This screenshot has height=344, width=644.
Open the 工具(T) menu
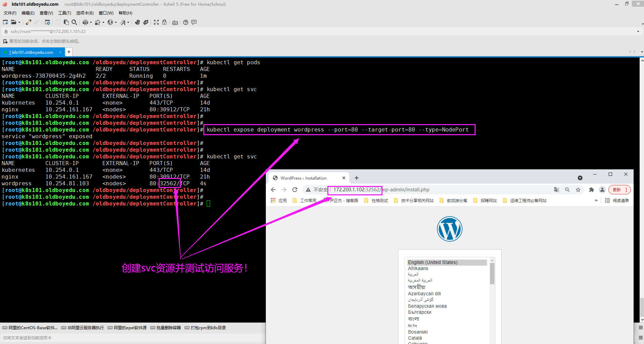coord(65,13)
